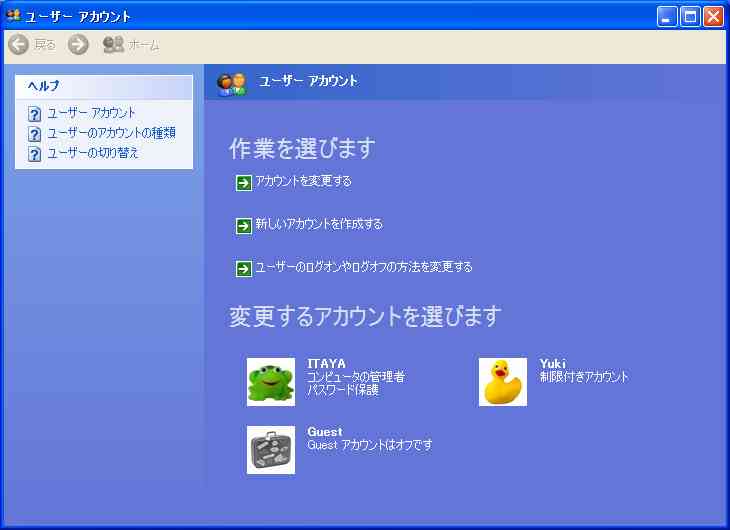Click the ホーム label in toolbar
The width and height of the screenshot is (730, 530).
coord(144,45)
